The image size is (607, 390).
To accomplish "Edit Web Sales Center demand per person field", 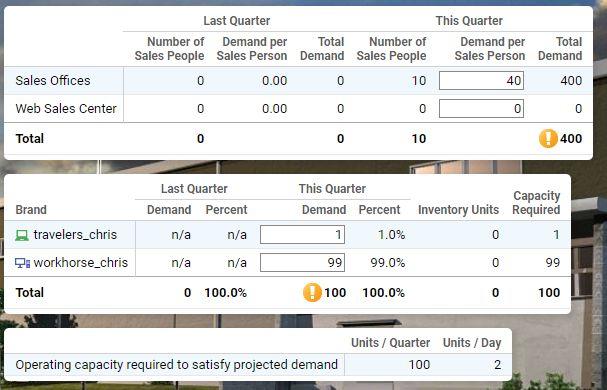I will (481, 108).
